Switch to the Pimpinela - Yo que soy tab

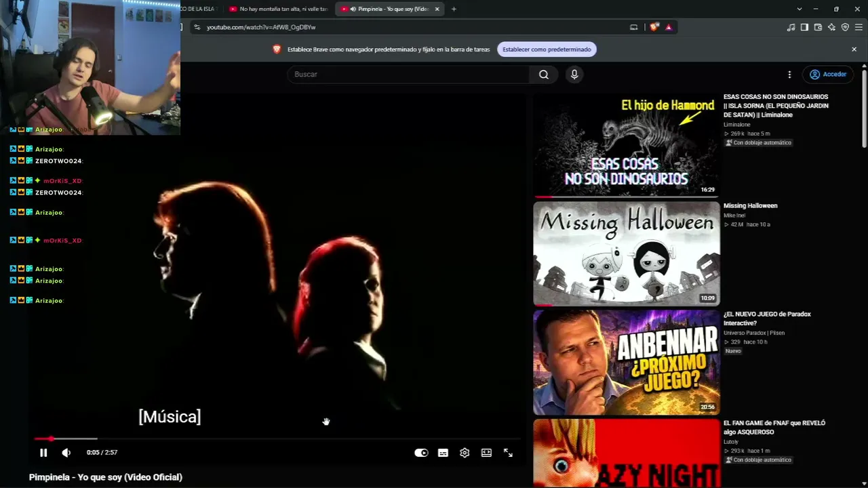click(389, 9)
